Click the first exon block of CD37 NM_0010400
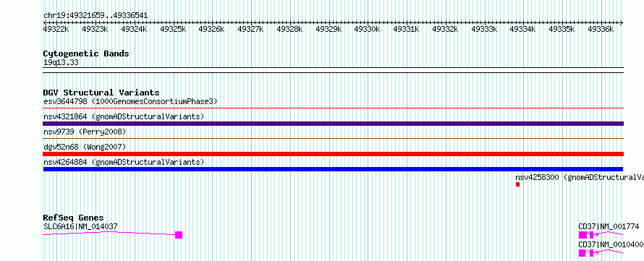The height and width of the screenshot is (261, 644). pyautogui.click(x=582, y=253)
